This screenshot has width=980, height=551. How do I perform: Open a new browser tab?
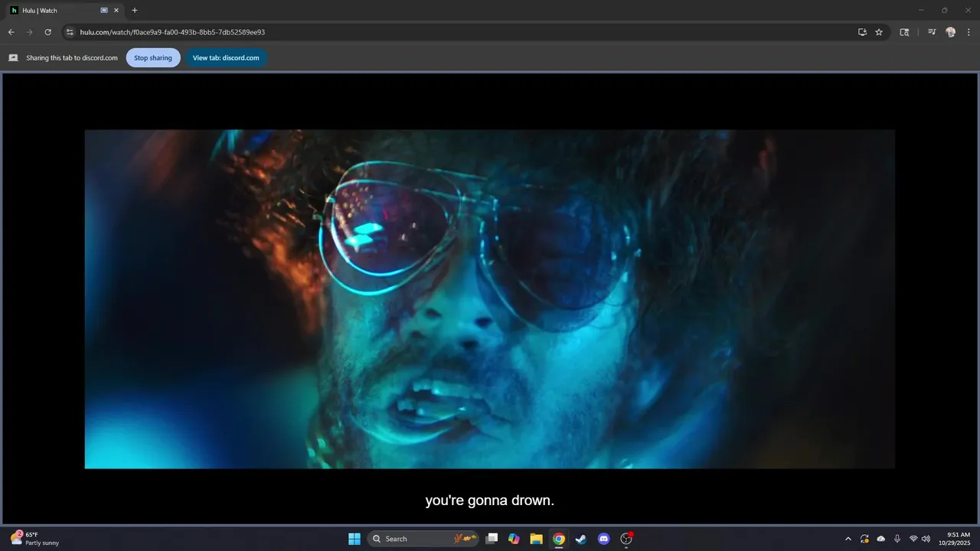[135, 11]
